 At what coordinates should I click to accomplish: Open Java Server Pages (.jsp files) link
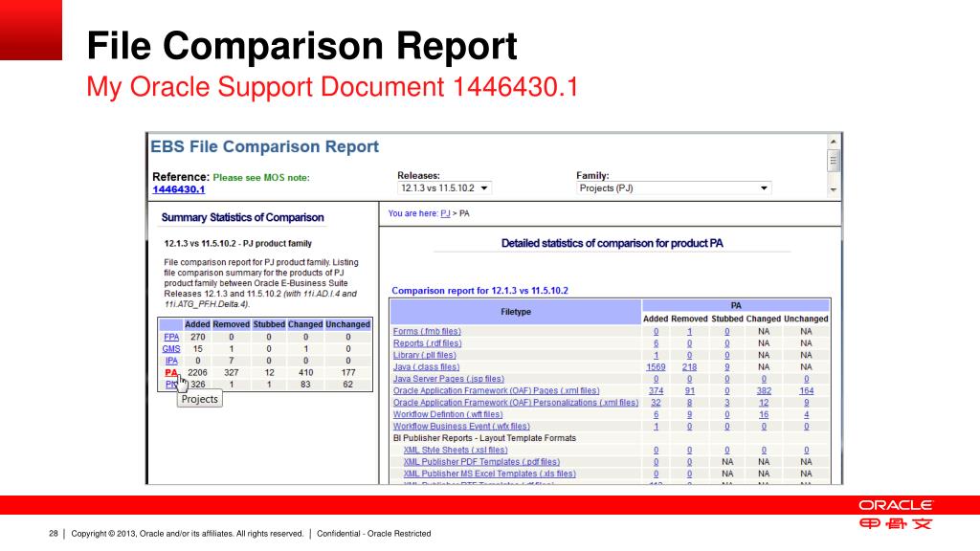(449, 379)
